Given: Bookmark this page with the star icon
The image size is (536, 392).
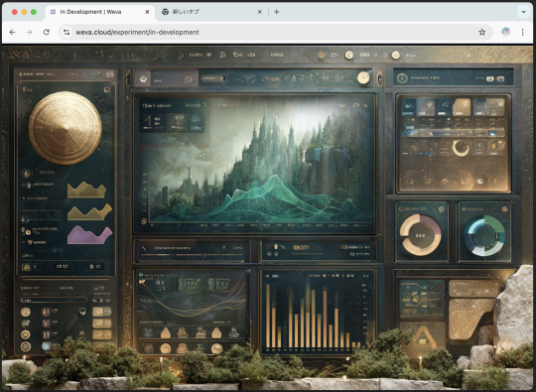Looking at the screenshot, I should [x=482, y=32].
